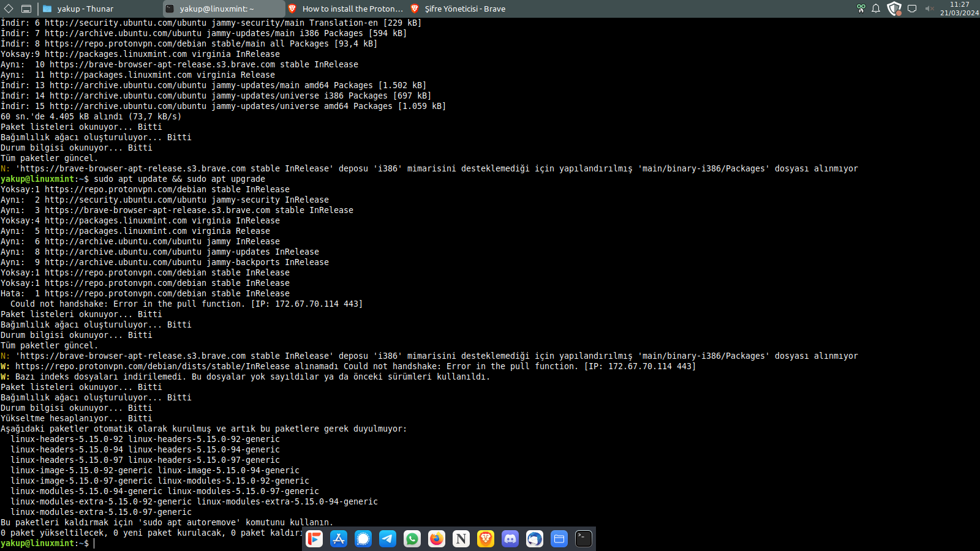The height and width of the screenshot is (551, 980).
Task: Open the wired network connection tray icon
Action: [x=912, y=9]
